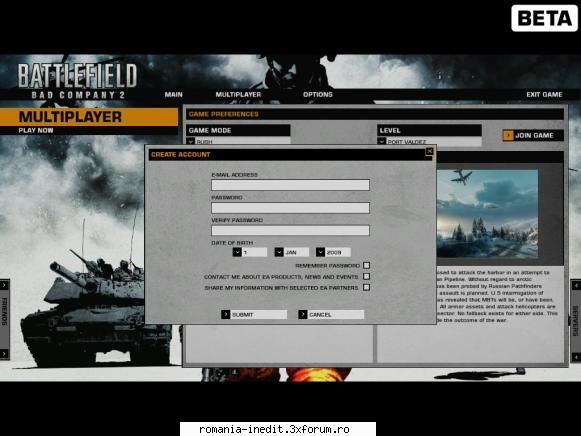Screen dimensions: 581x436
Task: Open the Servers side panel
Action: pos(576,321)
